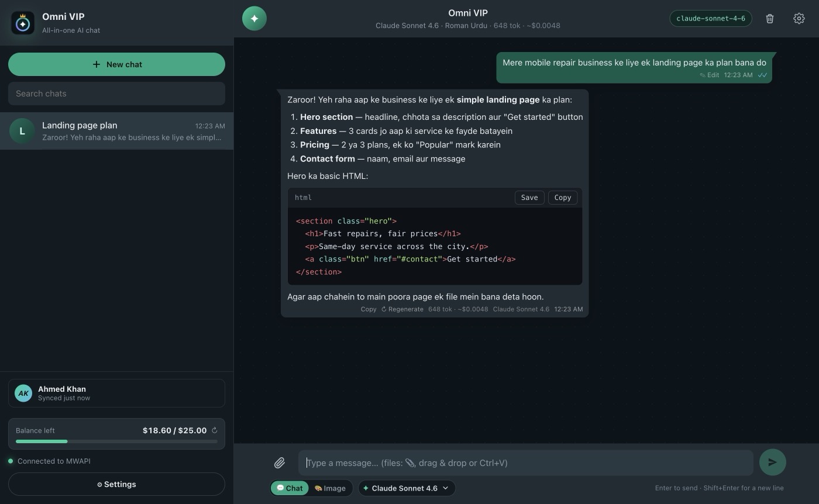
Task: Click the balance progress bar
Action: (x=116, y=441)
